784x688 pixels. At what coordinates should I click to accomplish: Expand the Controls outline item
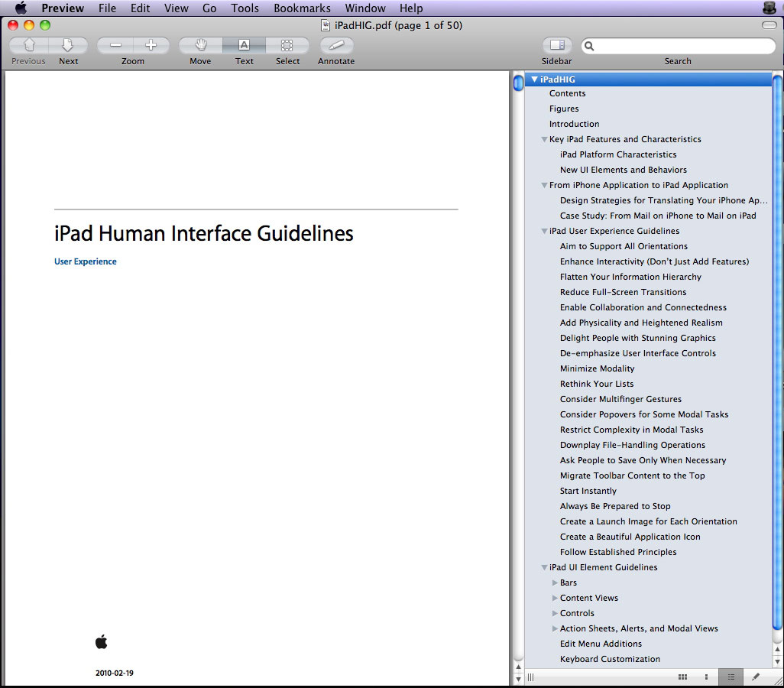tap(555, 613)
